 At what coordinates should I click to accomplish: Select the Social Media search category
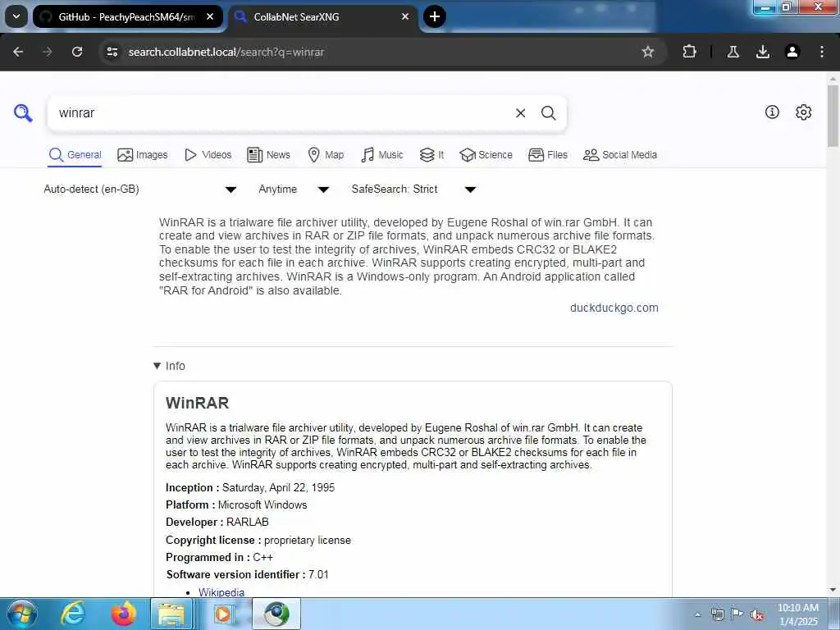tap(620, 155)
